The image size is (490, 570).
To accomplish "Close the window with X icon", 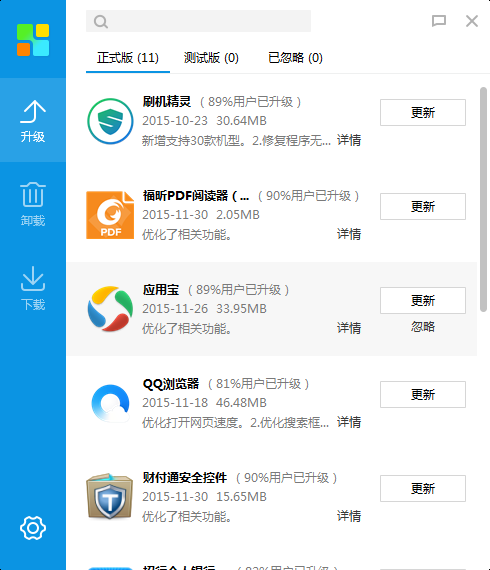I will tap(472, 21).
